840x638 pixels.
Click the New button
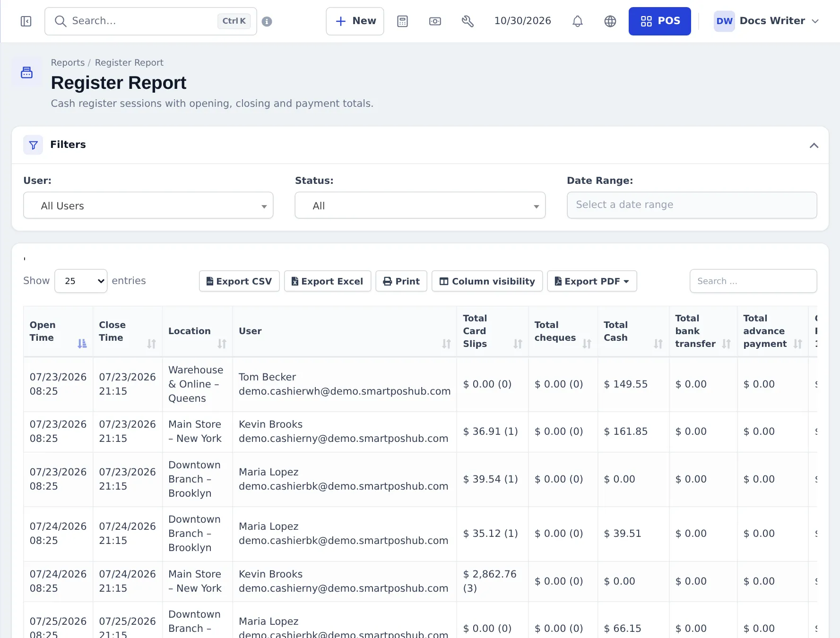pos(355,21)
